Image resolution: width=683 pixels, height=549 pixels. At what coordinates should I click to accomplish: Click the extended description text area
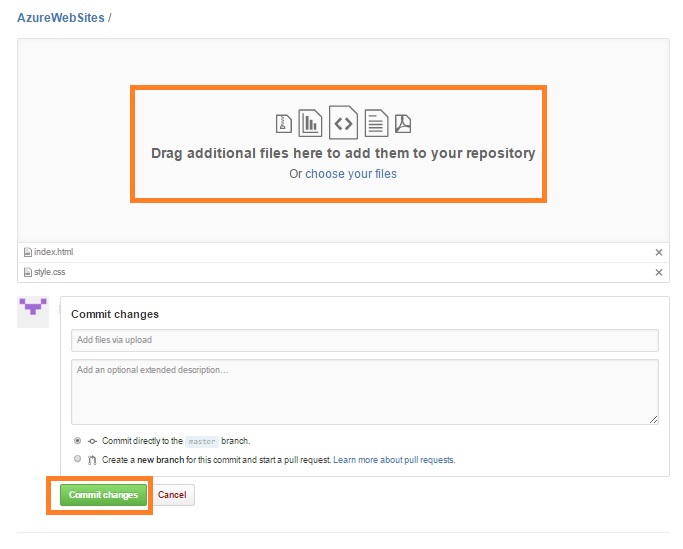tap(364, 392)
